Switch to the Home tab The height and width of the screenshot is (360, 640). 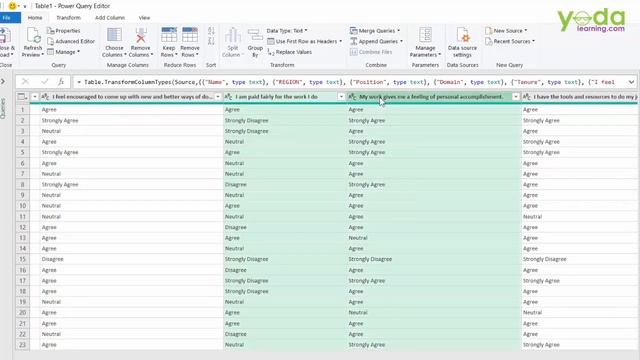coord(35,18)
